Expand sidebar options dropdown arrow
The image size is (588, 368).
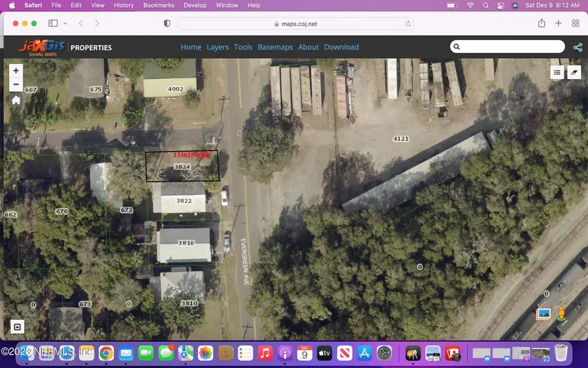coord(65,24)
